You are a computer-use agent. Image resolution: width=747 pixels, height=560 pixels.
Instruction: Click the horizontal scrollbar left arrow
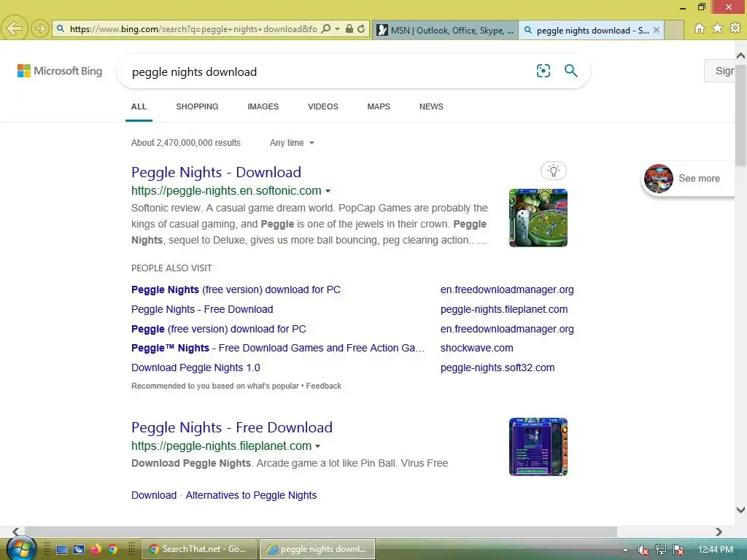click(x=16, y=532)
